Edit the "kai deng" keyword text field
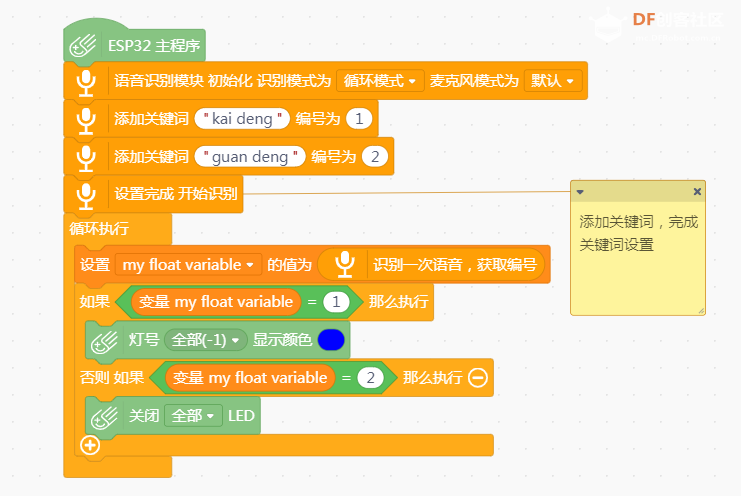Image resolution: width=741 pixels, height=496 pixels. pos(242,119)
